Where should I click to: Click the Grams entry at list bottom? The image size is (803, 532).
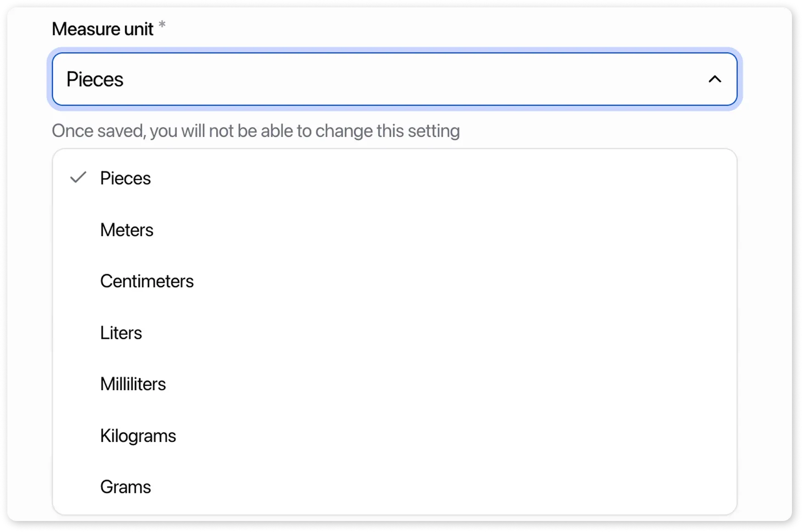[125, 487]
